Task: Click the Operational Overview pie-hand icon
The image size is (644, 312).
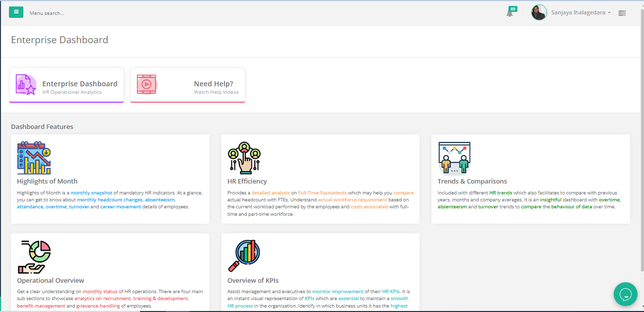Action: pos(34,257)
